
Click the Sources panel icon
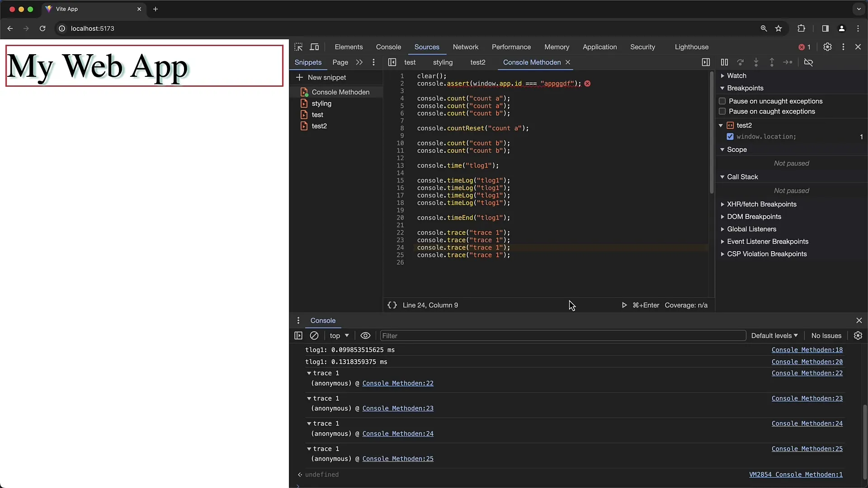click(x=426, y=47)
